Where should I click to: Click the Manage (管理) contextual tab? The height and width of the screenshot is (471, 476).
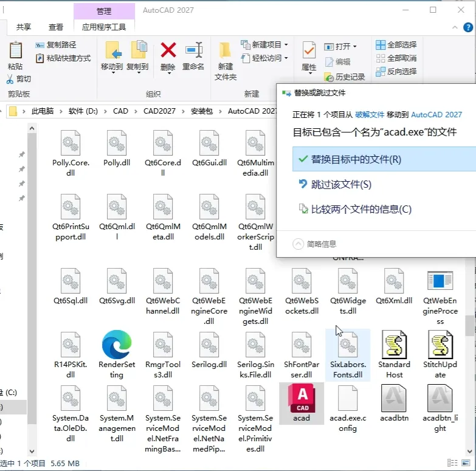pos(104,11)
